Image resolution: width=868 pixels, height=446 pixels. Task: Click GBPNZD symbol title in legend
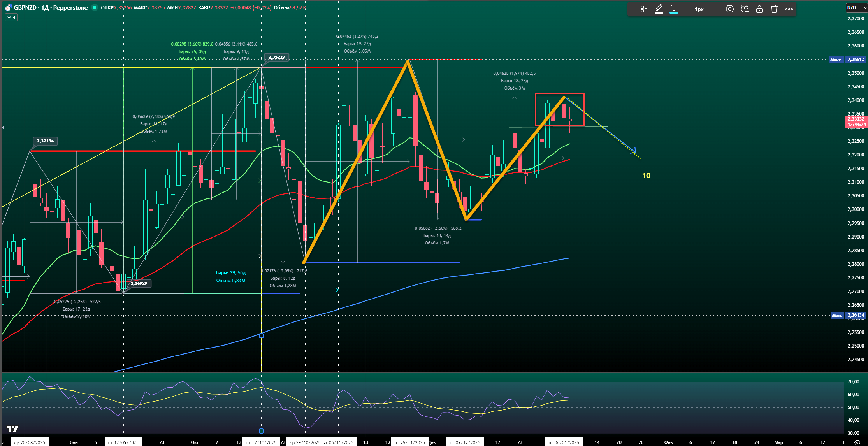pos(26,7)
